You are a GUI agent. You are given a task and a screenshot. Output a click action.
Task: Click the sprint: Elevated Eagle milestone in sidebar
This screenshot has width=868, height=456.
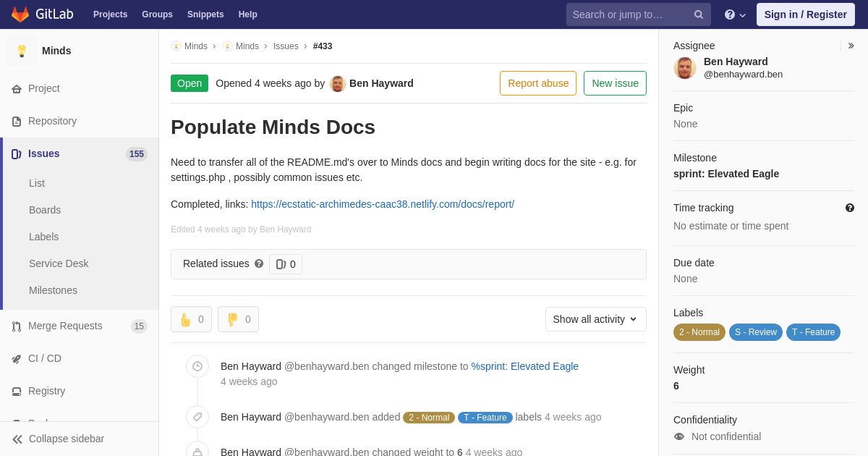coord(726,174)
